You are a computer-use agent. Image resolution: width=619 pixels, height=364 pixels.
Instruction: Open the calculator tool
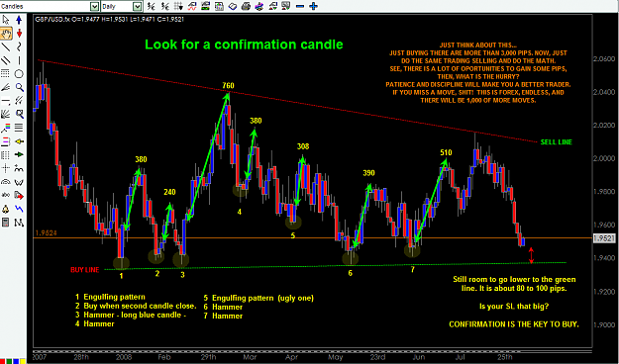(x=6, y=223)
